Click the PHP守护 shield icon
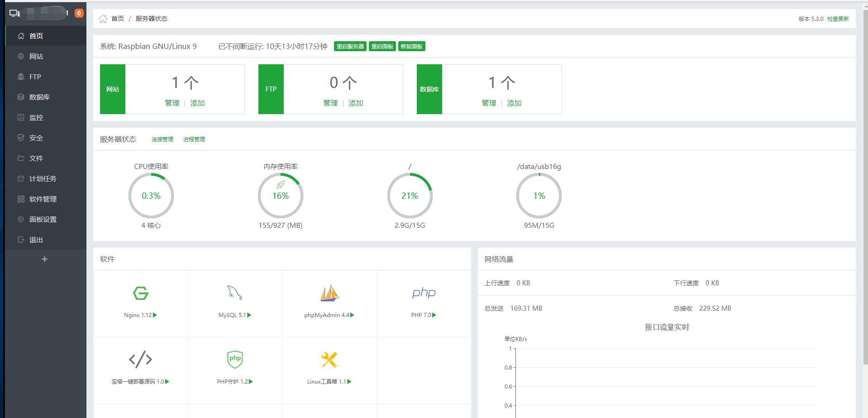This screenshot has height=418, width=868. [x=235, y=360]
